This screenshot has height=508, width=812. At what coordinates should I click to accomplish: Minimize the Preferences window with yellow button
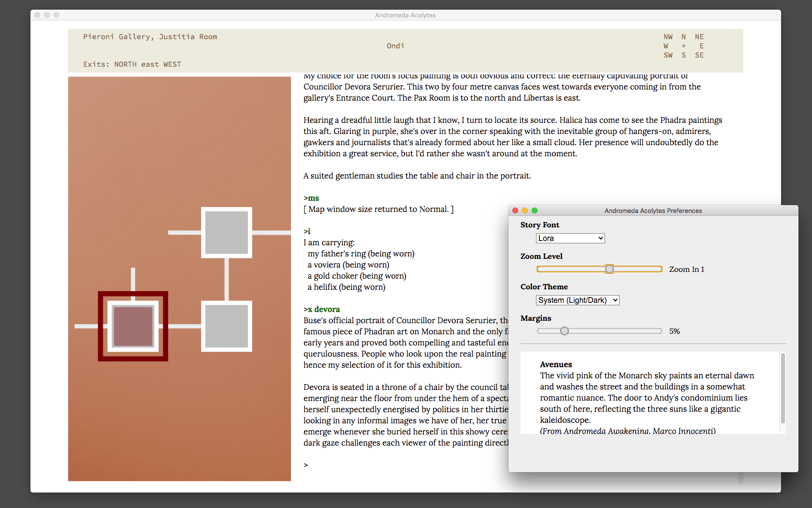[525, 210]
